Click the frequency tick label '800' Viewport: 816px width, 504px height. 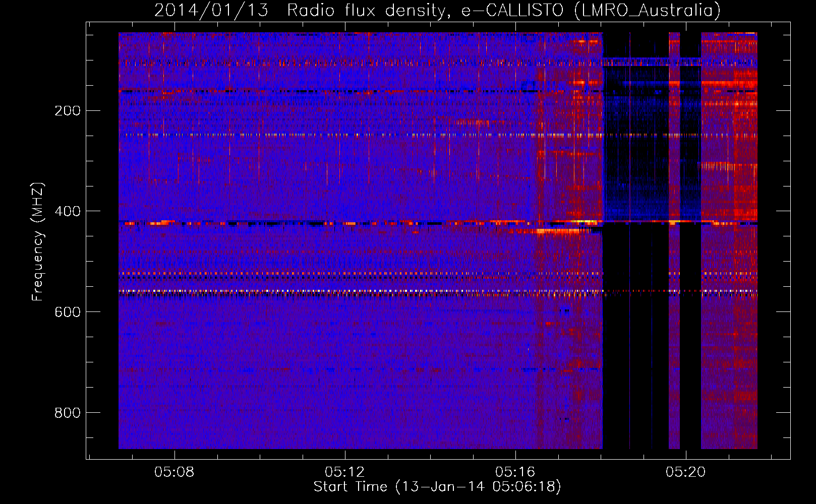[68, 413]
